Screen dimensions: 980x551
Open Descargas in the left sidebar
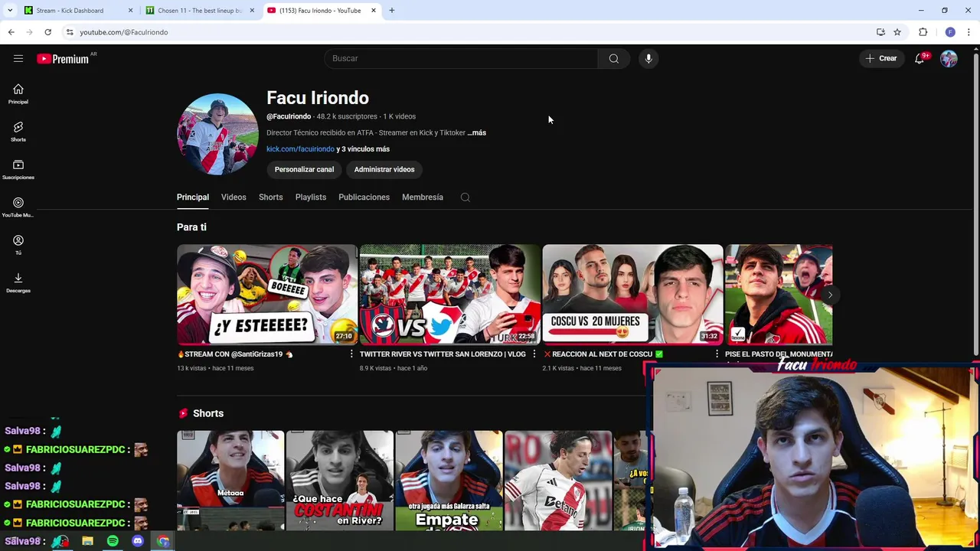coord(18,282)
